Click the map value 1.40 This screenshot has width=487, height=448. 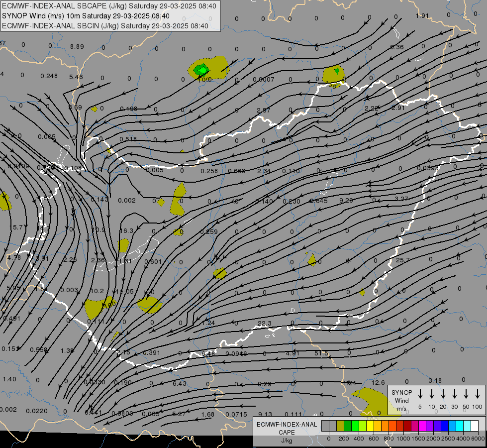click(x=9, y=379)
